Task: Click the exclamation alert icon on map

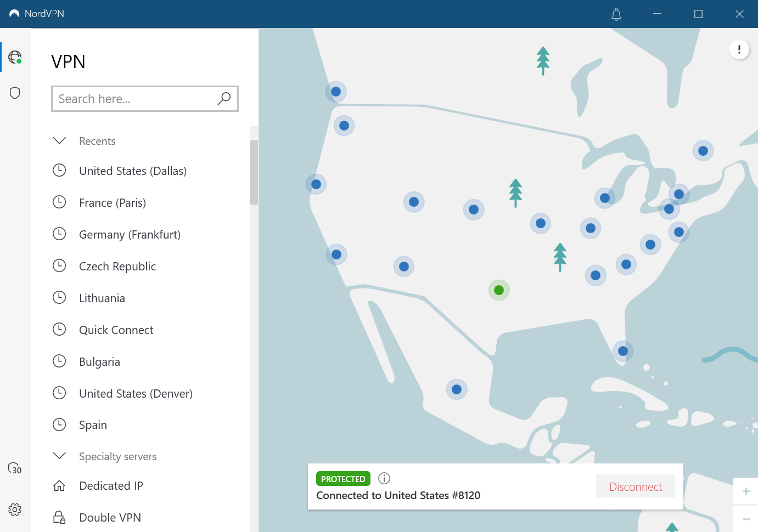Action: coord(739,49)
